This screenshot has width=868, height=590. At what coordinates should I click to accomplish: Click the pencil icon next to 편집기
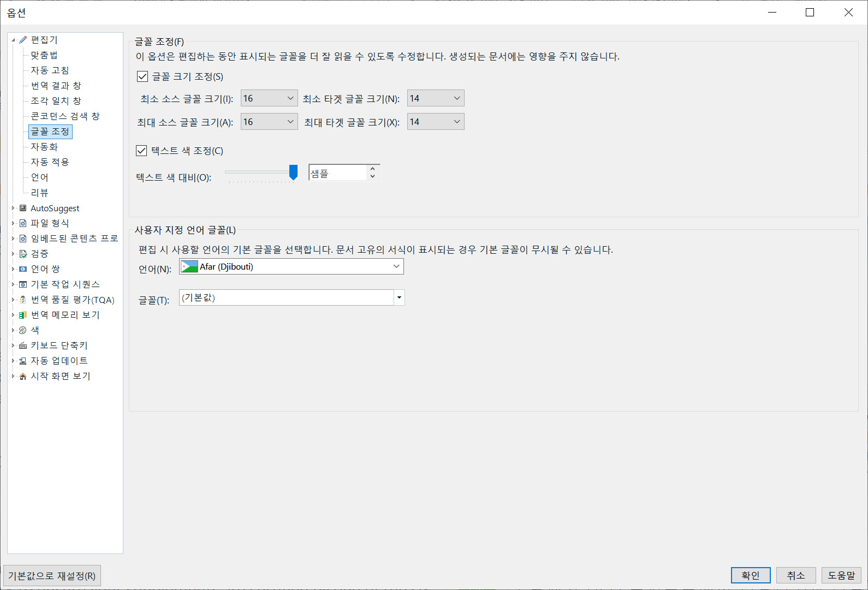23,40
